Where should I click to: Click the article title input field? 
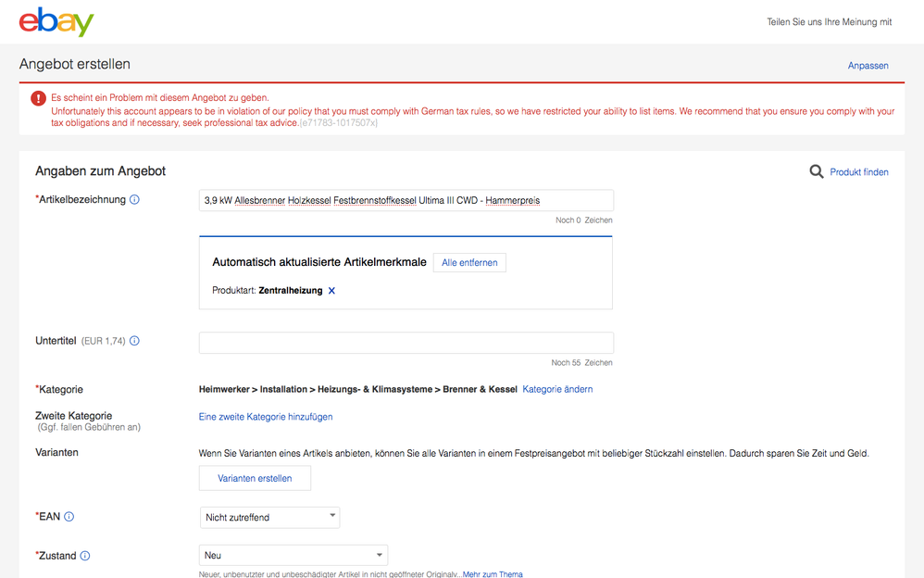click(406, 200)
